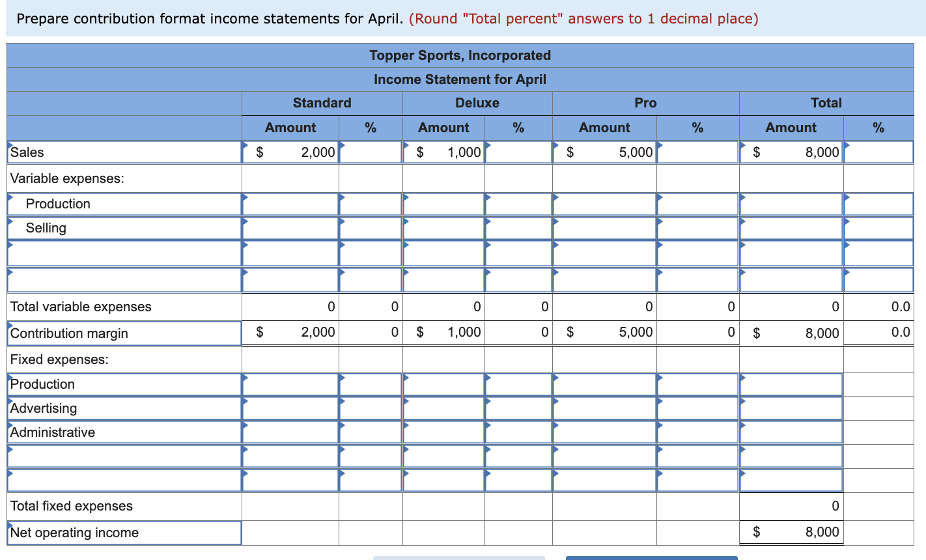Viewport: 926px width, 560px height.
Task: Click the Total net operating income value 8,000
Action: point(822,532)
